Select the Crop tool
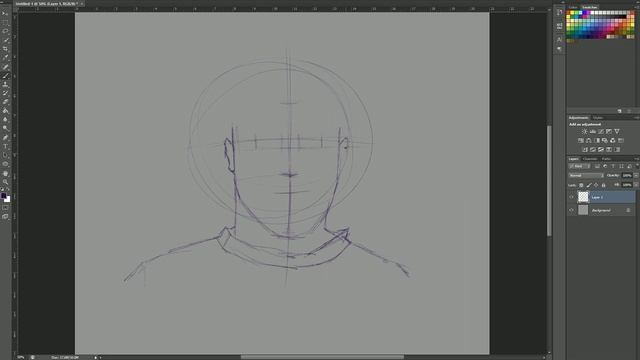 (x=5, y=49)
